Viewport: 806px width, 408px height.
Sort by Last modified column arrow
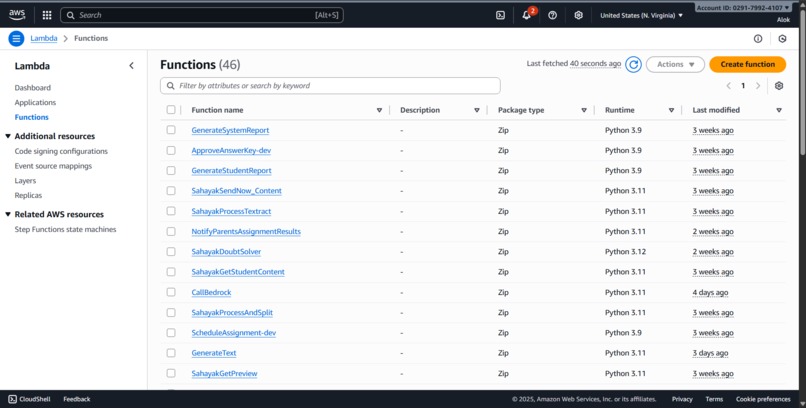[x=779, y=110]
